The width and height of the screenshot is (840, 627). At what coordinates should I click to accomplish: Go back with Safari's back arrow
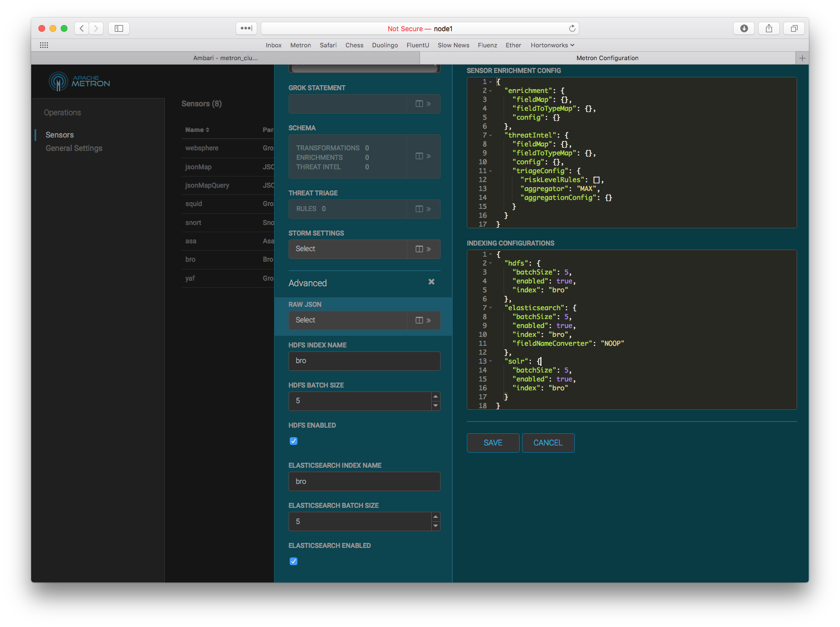click(x=82, y=28)
